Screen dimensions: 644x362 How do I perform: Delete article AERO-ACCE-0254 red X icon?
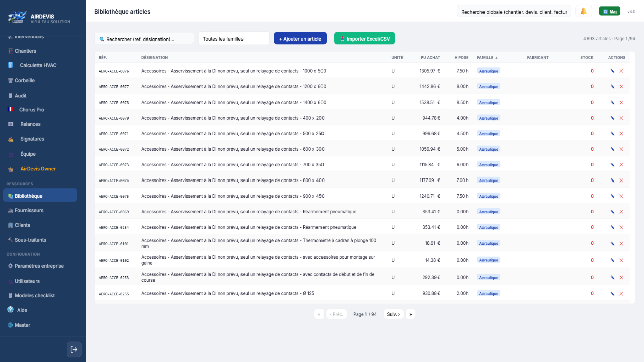click(x=621, y=227)
